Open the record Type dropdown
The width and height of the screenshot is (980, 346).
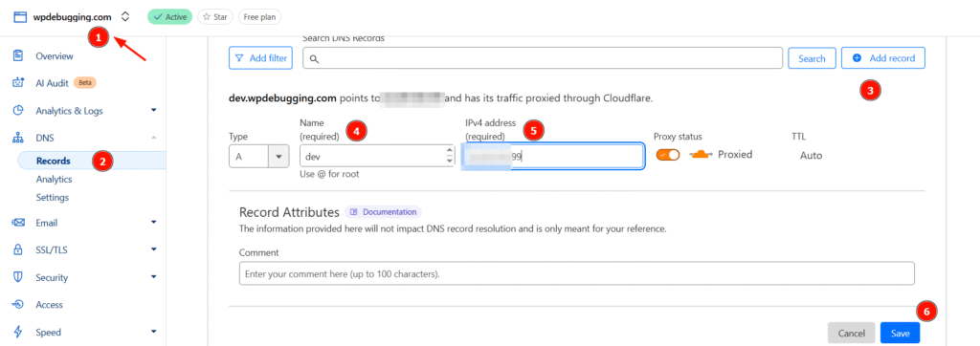point(258,156)
